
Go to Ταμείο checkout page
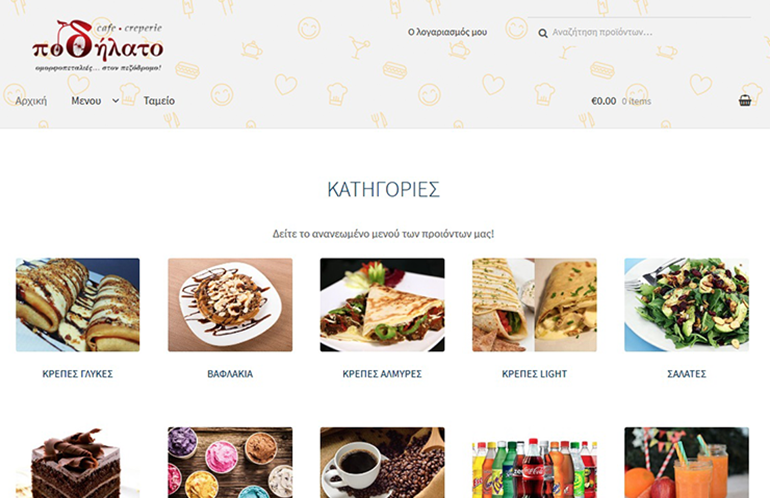(x=159, y=101)
